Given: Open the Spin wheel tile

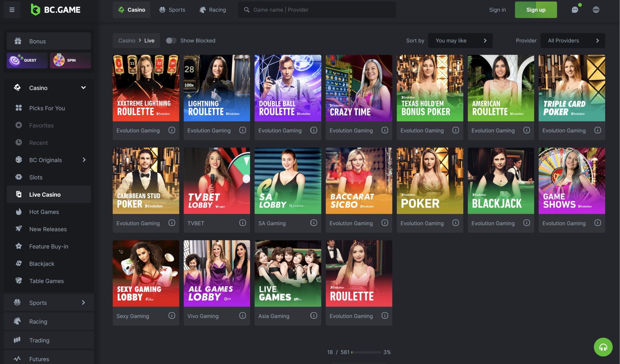Looking at the screenshot, I should (x=70, y=60).
